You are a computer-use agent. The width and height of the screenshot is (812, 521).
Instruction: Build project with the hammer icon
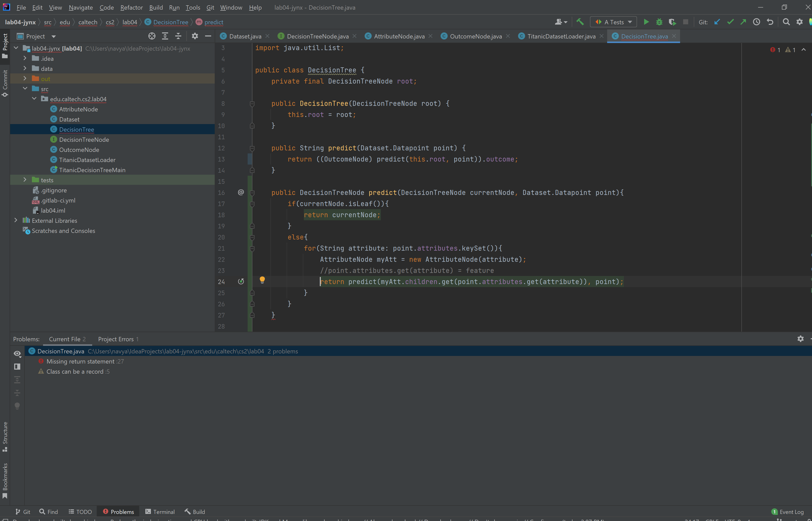[580, 22]
